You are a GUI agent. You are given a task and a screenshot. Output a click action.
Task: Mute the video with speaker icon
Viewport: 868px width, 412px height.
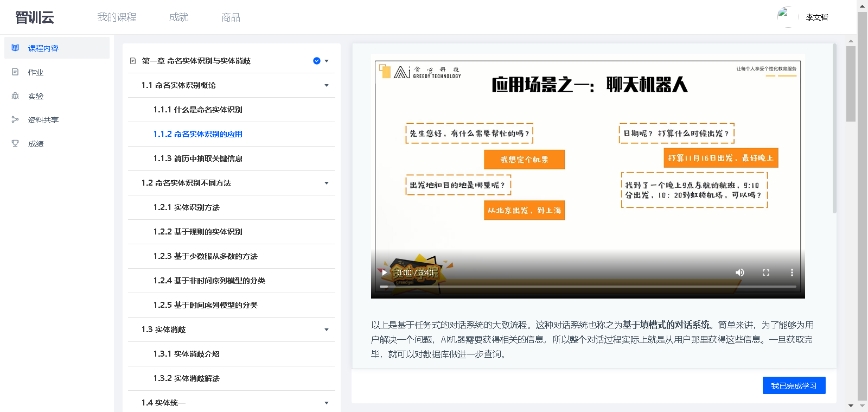[740, 272]
